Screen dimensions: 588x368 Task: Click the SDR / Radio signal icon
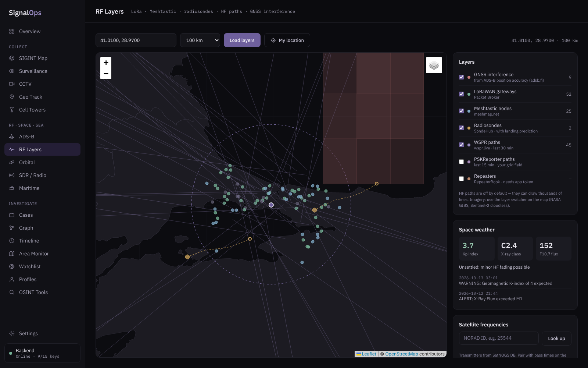[x=12, y=175]
